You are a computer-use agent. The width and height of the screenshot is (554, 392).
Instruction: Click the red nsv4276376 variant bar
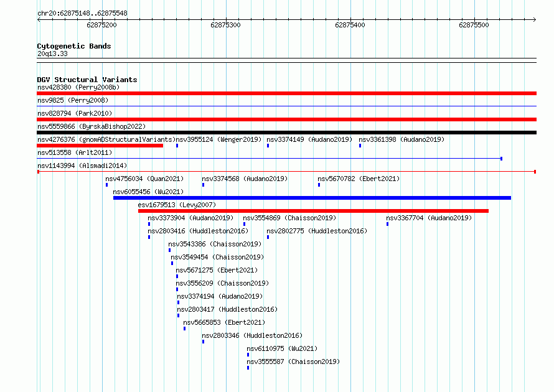pyautogui.click(x=100, y=146)
